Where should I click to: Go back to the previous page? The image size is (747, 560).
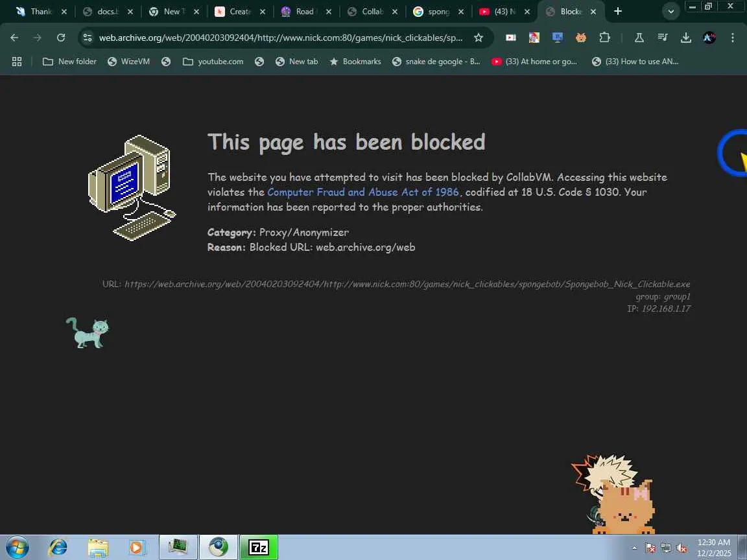14,38
